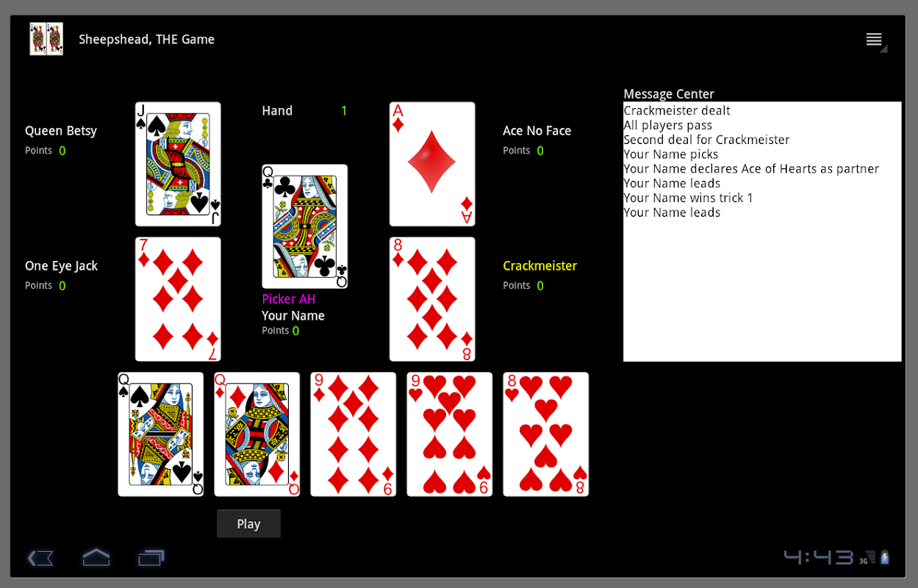Image resolution: width=918 pixels, height=588 pixels.
Task: Select the Nine of Hearts in hand
Action: coord(450,434)
